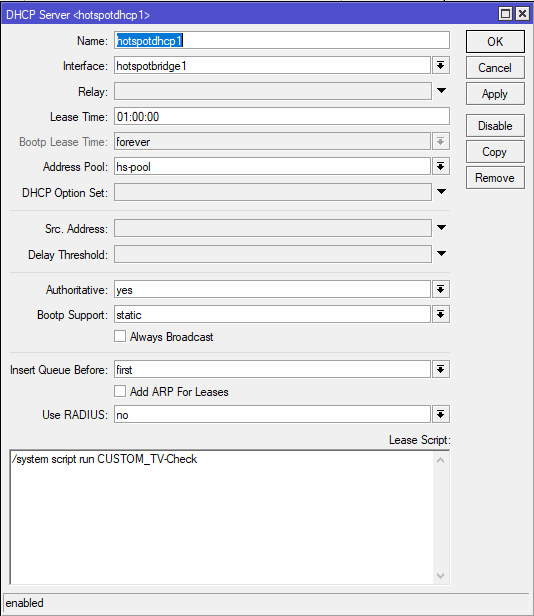
Task: Expand the Relay field arrow
Action: (x=441, y=91)
